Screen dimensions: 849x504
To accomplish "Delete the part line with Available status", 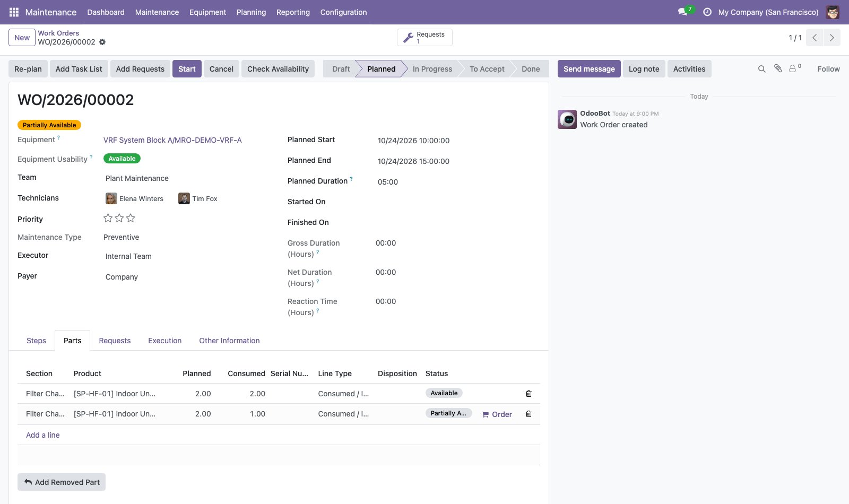I will coord(529,394).
